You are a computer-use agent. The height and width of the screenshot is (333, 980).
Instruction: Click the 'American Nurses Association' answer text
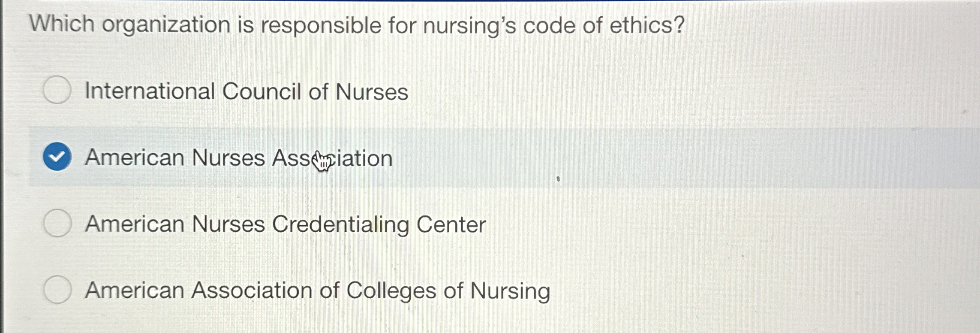click(x=238, y=158)
